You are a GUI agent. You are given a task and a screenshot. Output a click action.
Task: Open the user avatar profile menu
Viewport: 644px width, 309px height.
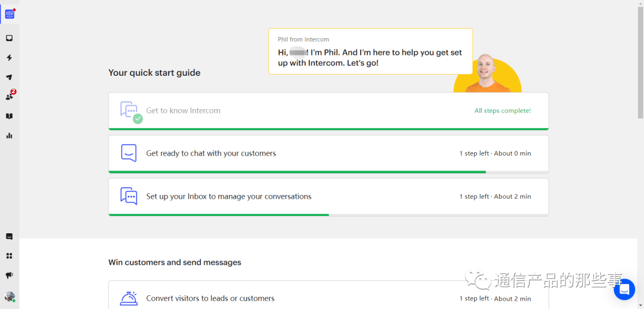click(10, 296)
